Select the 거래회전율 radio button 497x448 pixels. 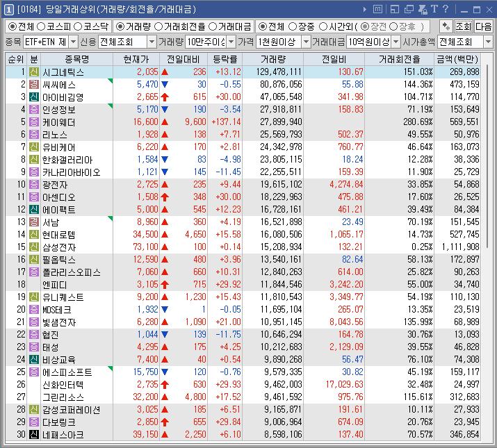[x=158, y=26]
